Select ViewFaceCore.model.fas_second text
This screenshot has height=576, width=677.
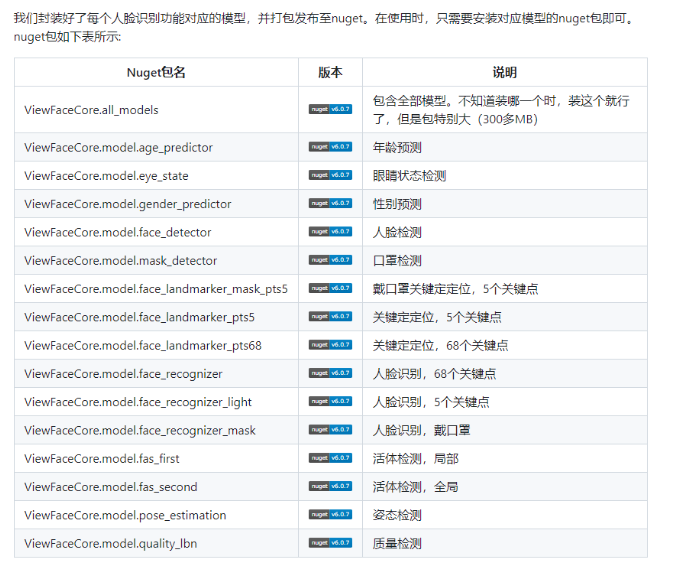tap(111, 487)
